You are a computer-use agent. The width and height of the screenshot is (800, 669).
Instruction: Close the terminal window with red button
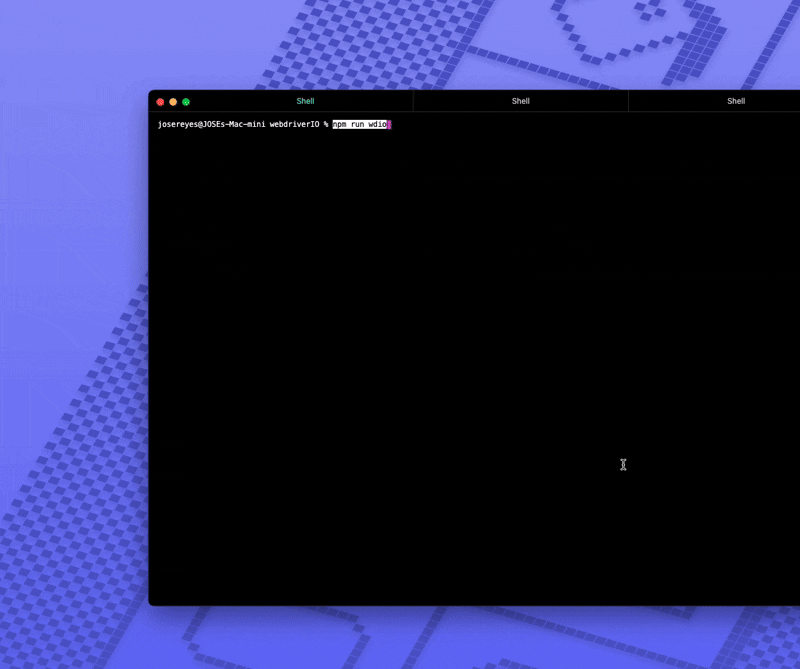(160, 102)
